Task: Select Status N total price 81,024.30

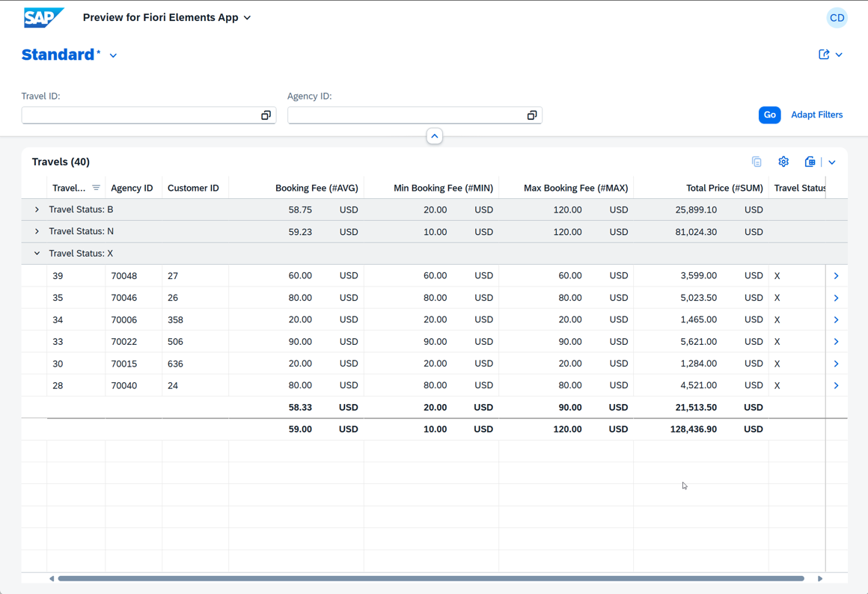Action: (x=696, y=232)
